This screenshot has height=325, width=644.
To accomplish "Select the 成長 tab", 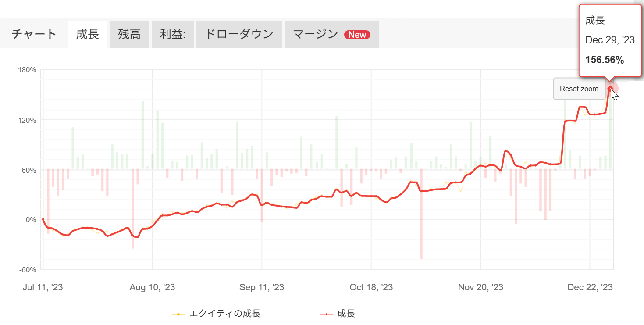I will (x=88, y=34).
